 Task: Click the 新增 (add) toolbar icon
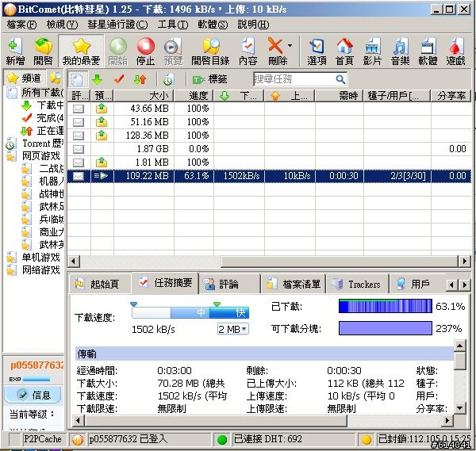(x=15, y=52)
